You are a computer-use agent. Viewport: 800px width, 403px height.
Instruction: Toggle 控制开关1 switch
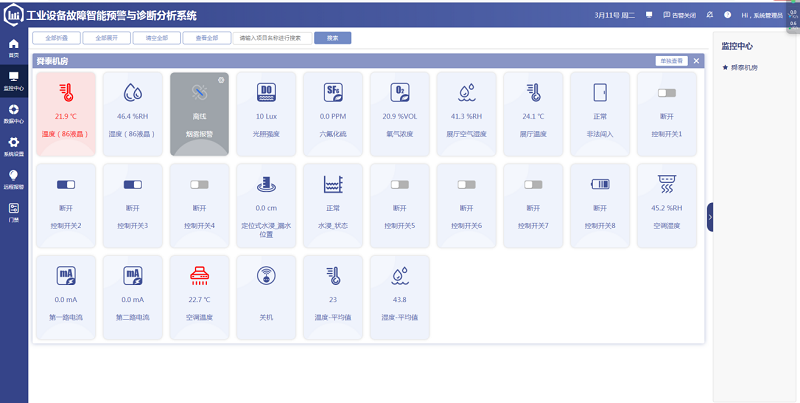click(x=666, y=93)
